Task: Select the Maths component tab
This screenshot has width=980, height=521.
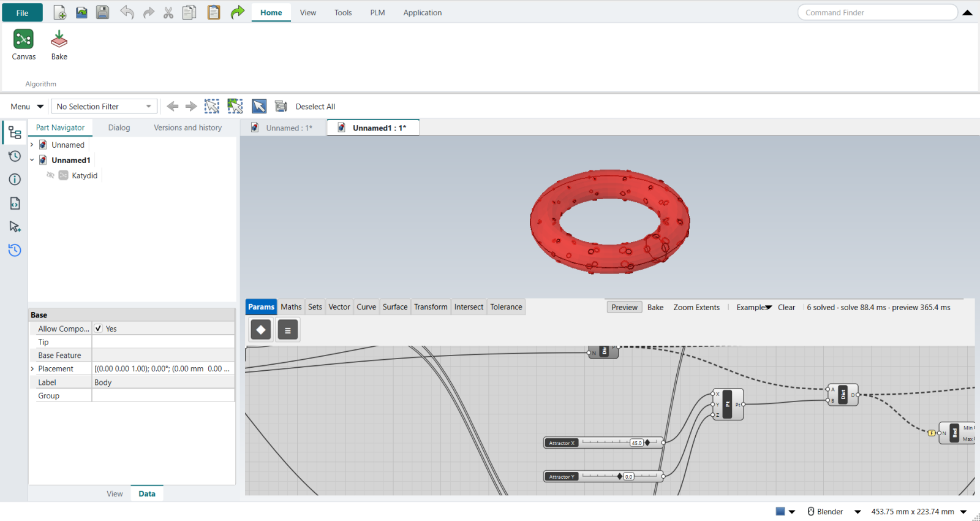Action: click(291, 307)
